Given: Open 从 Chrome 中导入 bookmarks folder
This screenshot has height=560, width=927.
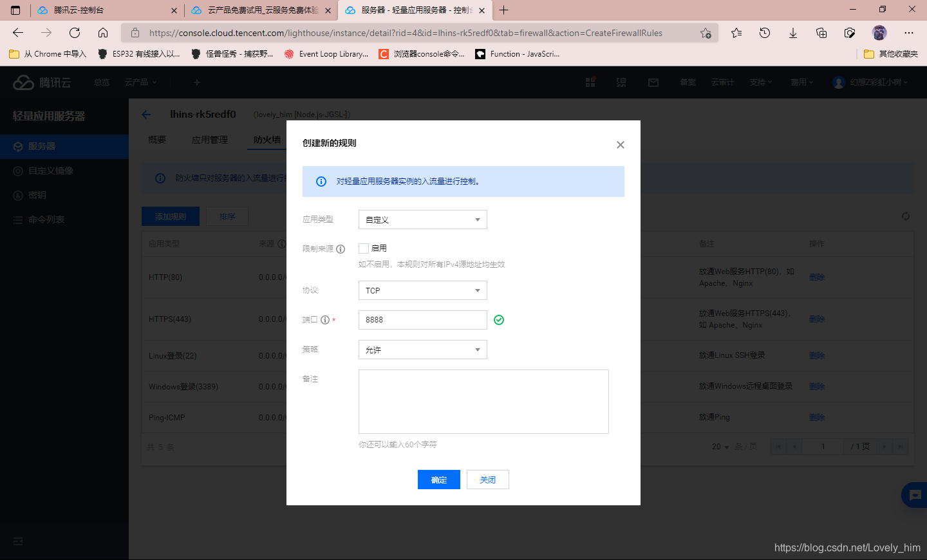Looking at the screenshot, I should pos(48,54).
